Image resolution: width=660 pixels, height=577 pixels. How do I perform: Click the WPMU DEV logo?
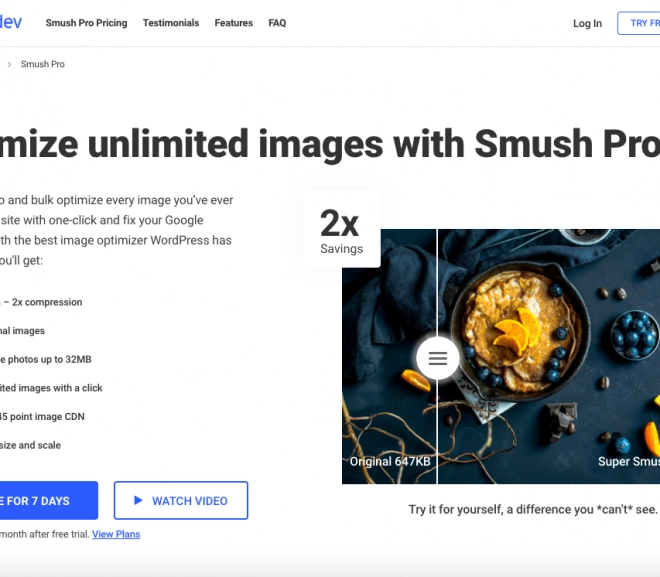point(11,22)
